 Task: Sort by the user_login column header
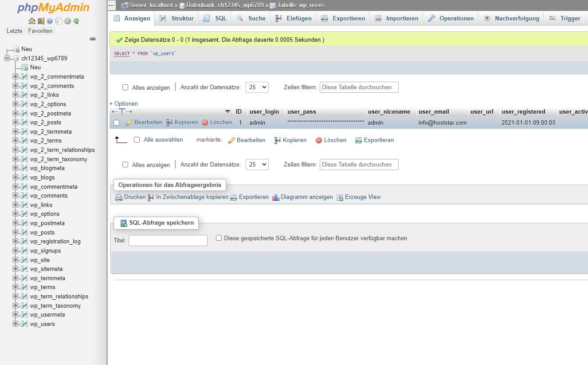(x=264, y=111)
